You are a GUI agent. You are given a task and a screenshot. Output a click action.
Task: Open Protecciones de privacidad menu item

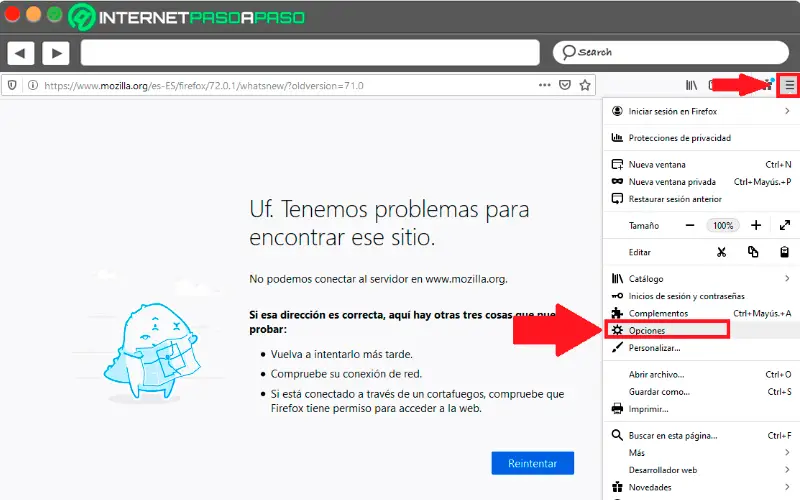pos(702,138)
